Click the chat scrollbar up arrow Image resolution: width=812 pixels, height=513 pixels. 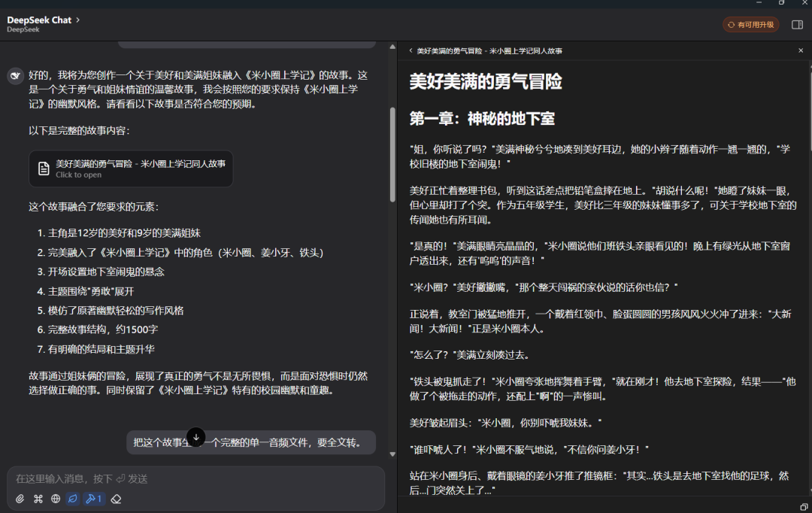pos(392,47)
